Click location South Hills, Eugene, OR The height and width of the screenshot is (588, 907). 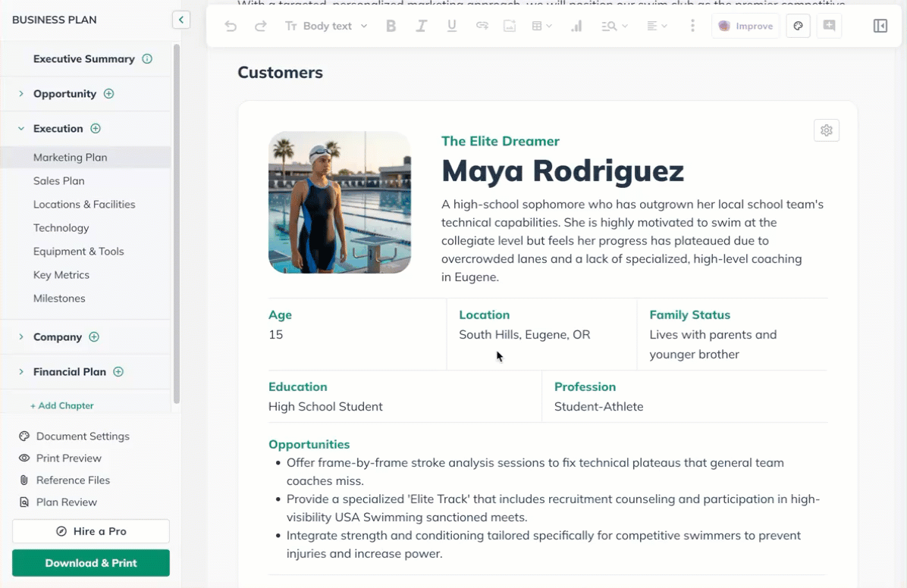pyautogui.click(x=525, y=335)
